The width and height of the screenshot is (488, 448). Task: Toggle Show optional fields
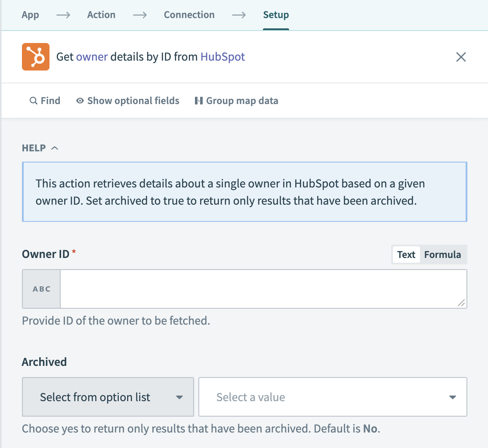coord(127,100)
